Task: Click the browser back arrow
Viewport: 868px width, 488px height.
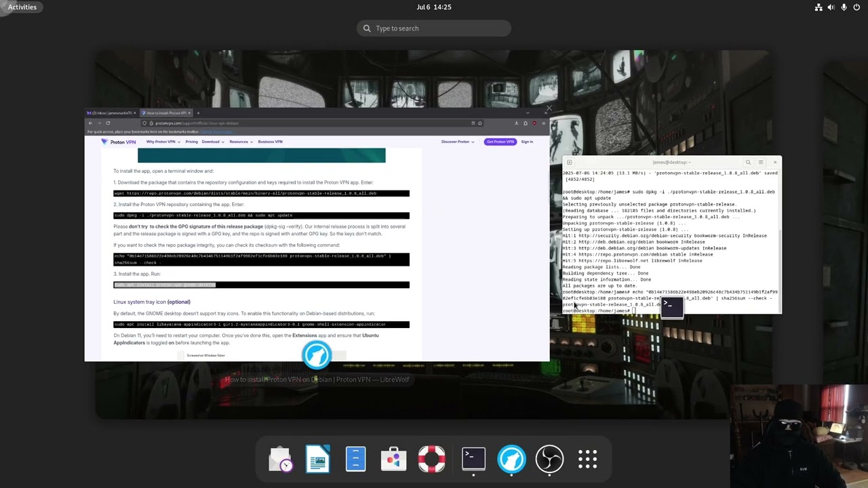Action: 90,123
